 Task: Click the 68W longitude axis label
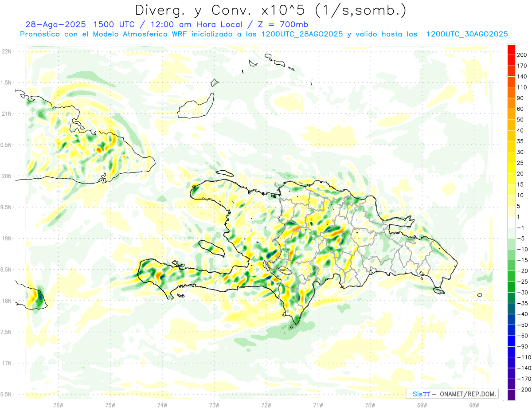point(473,404)
